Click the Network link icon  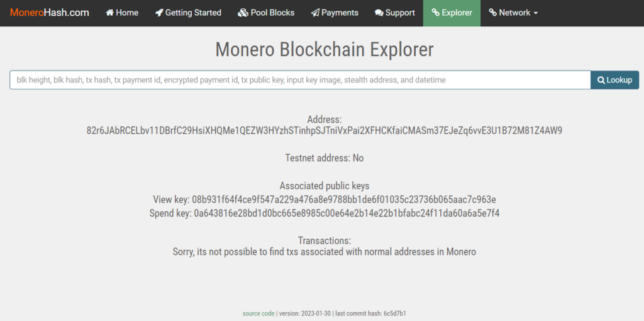(492, 13)
